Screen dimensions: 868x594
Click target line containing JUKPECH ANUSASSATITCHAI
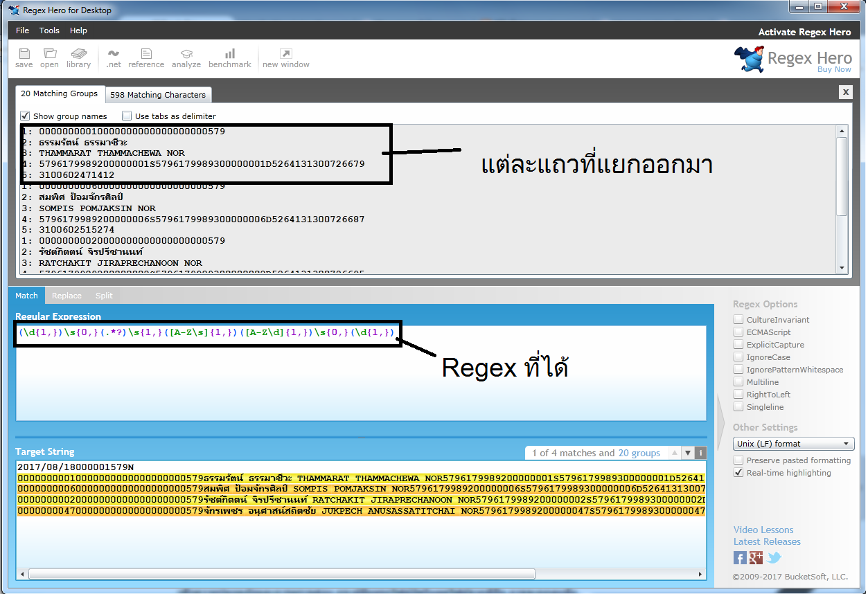[360, 512]
